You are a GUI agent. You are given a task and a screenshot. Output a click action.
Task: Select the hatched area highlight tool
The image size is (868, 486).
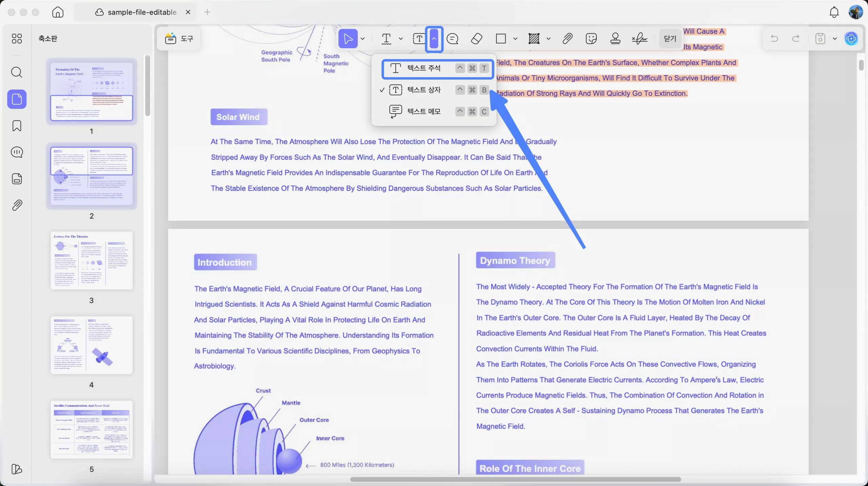(534, 39)
